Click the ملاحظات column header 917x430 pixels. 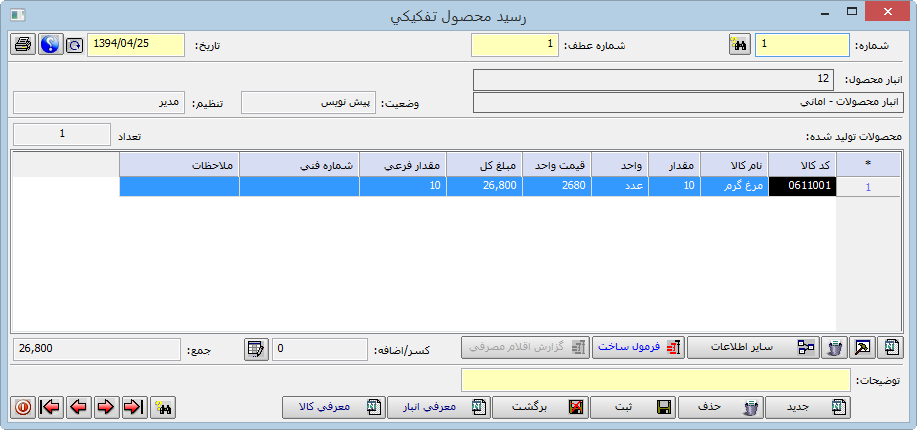(x=180, y=166)
